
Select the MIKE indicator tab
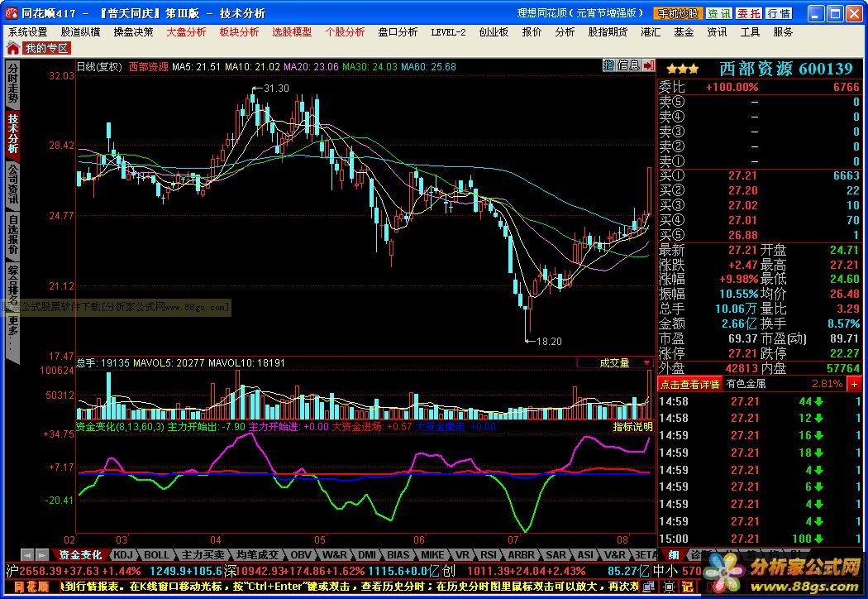pyautogui.click(x=432, y=554)
